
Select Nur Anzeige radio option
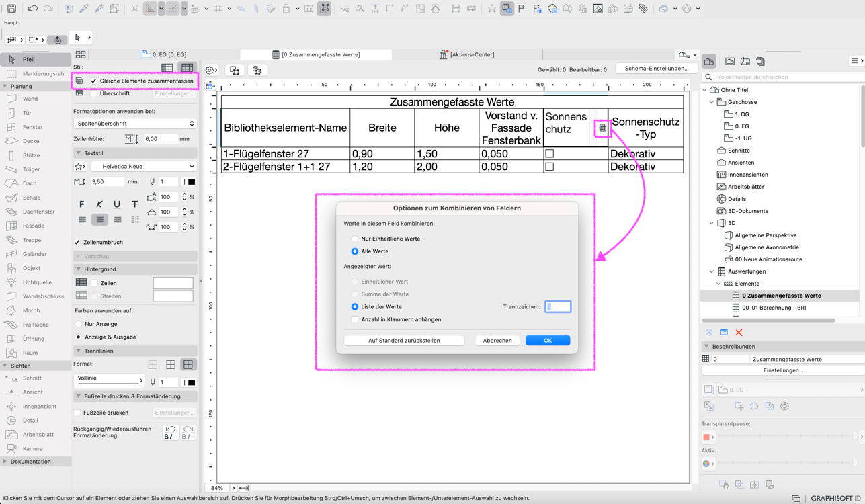[x=79, y=324]
